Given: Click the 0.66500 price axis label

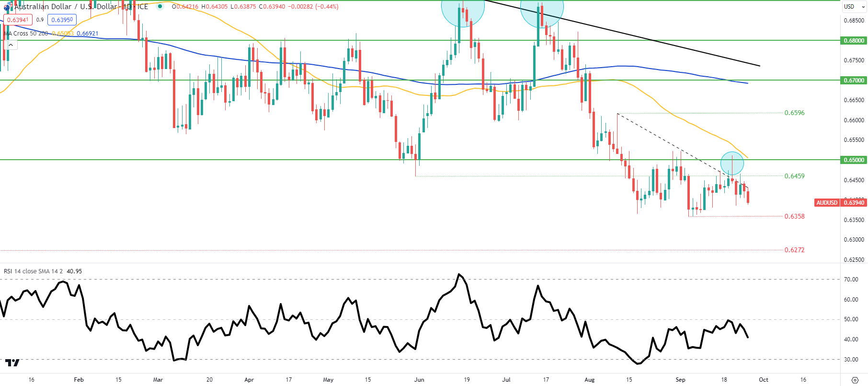Looking at the screenshot, I should coord(854,100).
